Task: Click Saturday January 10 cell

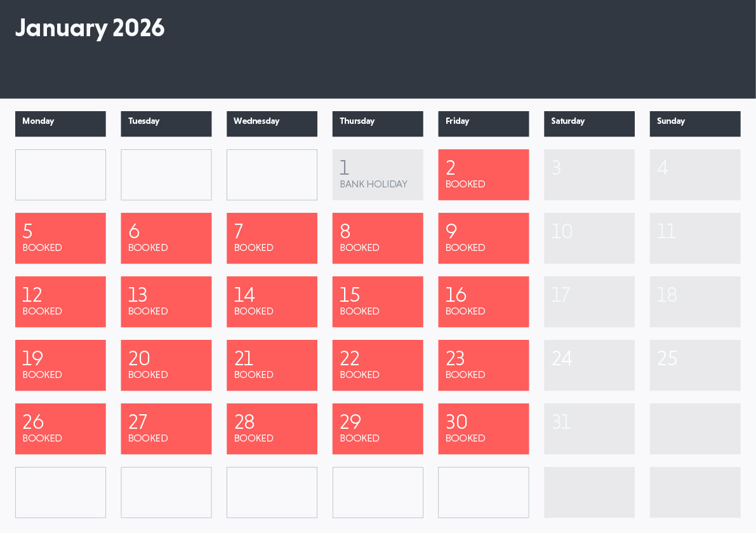Action: [589, 238]
